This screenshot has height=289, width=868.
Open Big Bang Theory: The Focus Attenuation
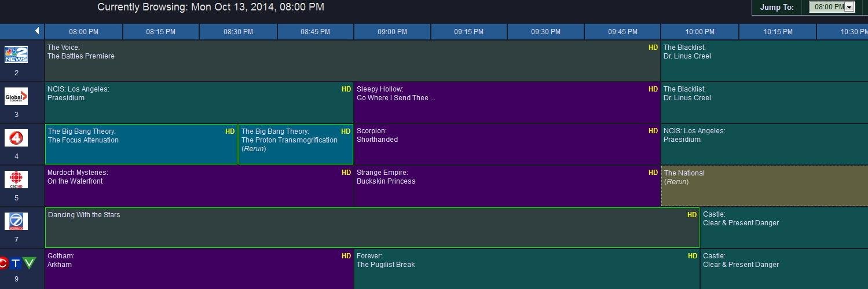coord(141,144)
